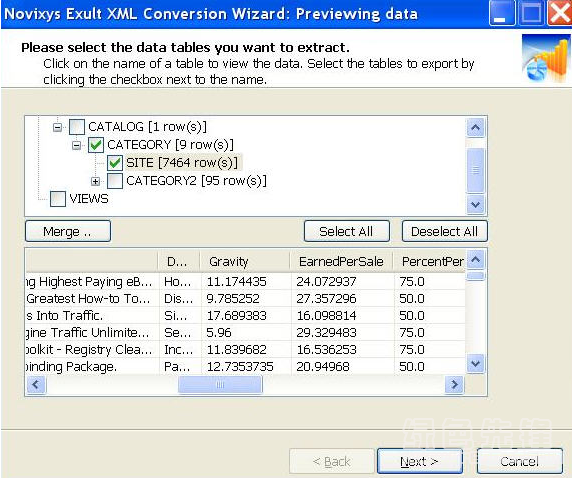
Task: Select EarnedPerSale cell 27.357296
Action: click(x=343, y=298)
